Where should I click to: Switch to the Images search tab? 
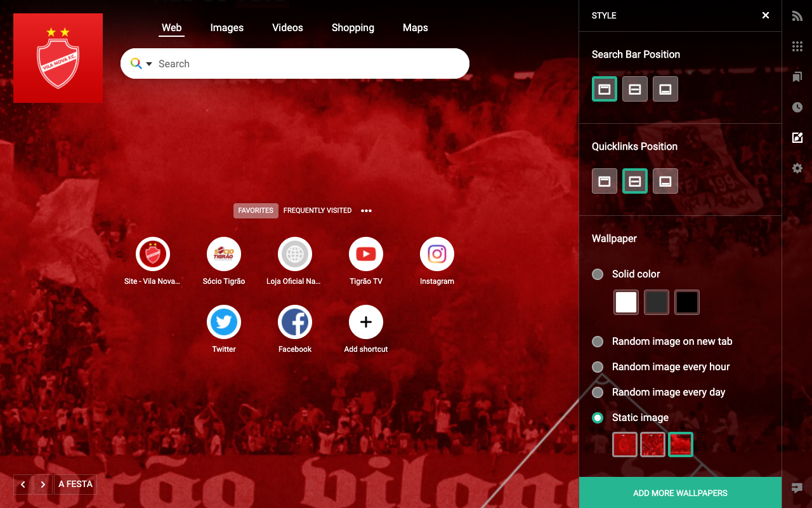[227, 28]
